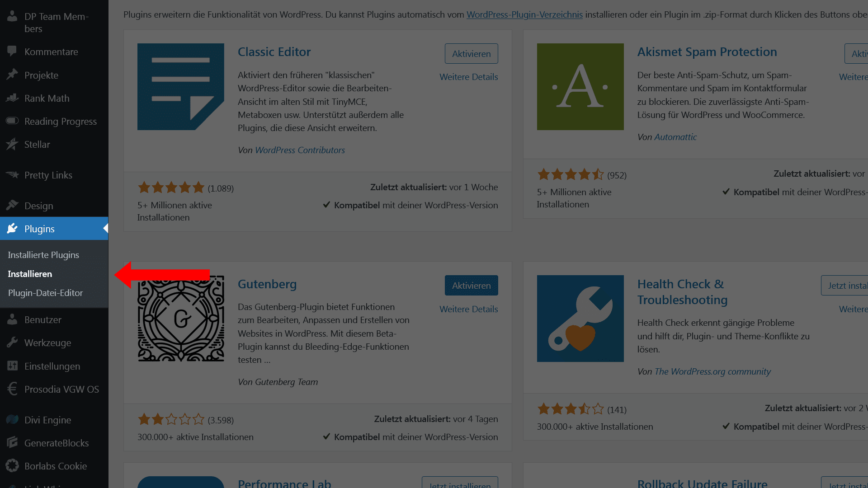Select Installierte Plugins menu item
868x488 pixels.
(43, 255)
